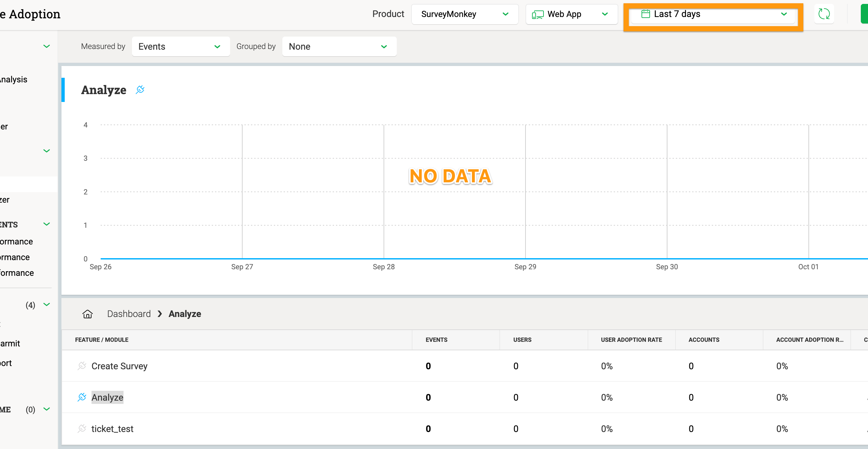Screen dimensions: 868x449
Task: Open the Web App platform dropdown
Action: click(x=572, y=14)
